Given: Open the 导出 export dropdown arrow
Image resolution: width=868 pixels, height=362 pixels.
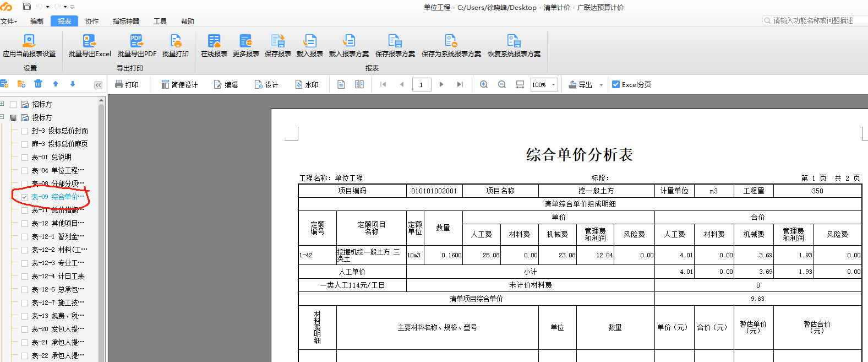Looking at the screenshot, I should click(601, 85).
